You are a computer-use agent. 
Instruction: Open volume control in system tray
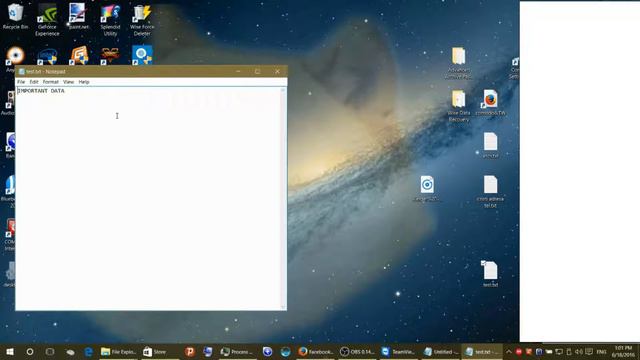pyautogui.click(x=579, y=351)
